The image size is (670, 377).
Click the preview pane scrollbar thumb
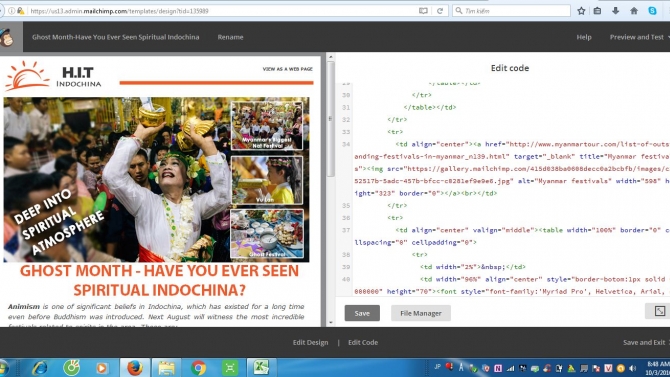pyautogui.click(x=330, y=119)
